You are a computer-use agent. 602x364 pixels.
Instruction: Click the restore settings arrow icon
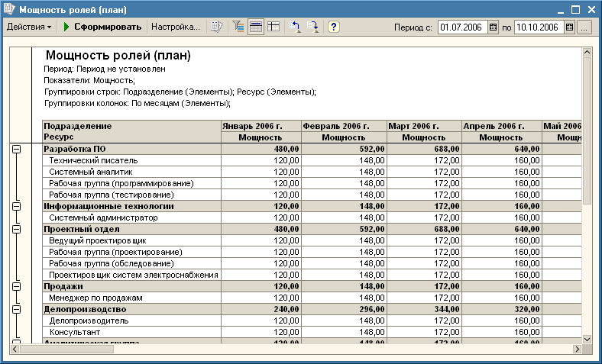coord(296,27)
